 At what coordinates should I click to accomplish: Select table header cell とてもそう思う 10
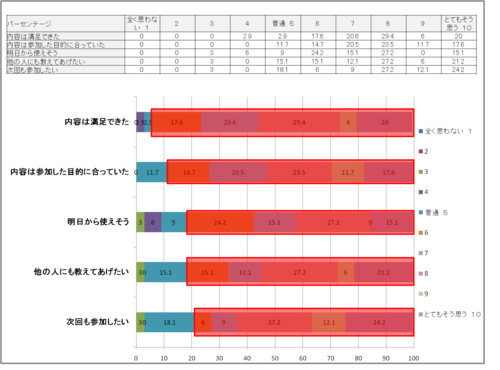459,23
